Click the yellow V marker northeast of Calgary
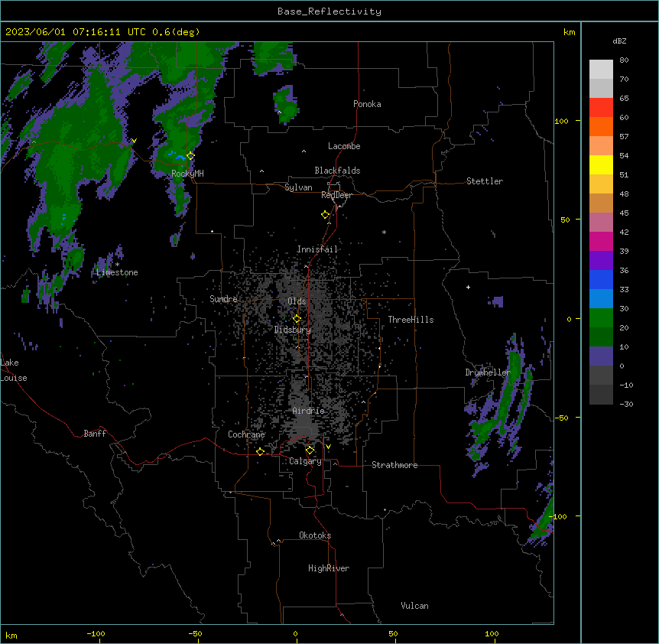Screen dimensions: 659x644 (x=328, y=447)
